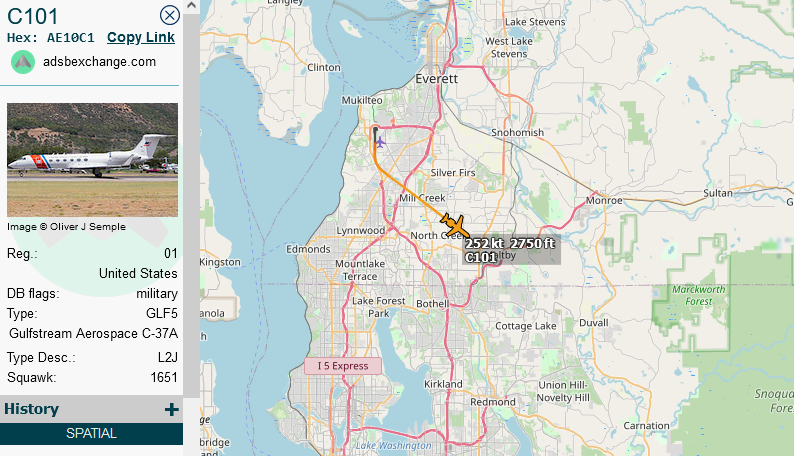Click the Edmonds label on map
This screenshot has width=794, height=456.
(308, 250)
